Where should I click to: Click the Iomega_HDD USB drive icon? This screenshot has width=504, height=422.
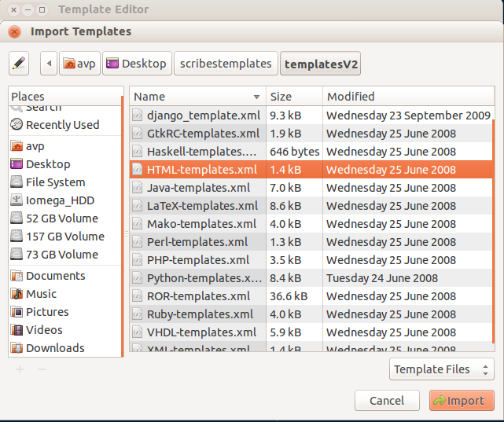[x=17, y=200]
